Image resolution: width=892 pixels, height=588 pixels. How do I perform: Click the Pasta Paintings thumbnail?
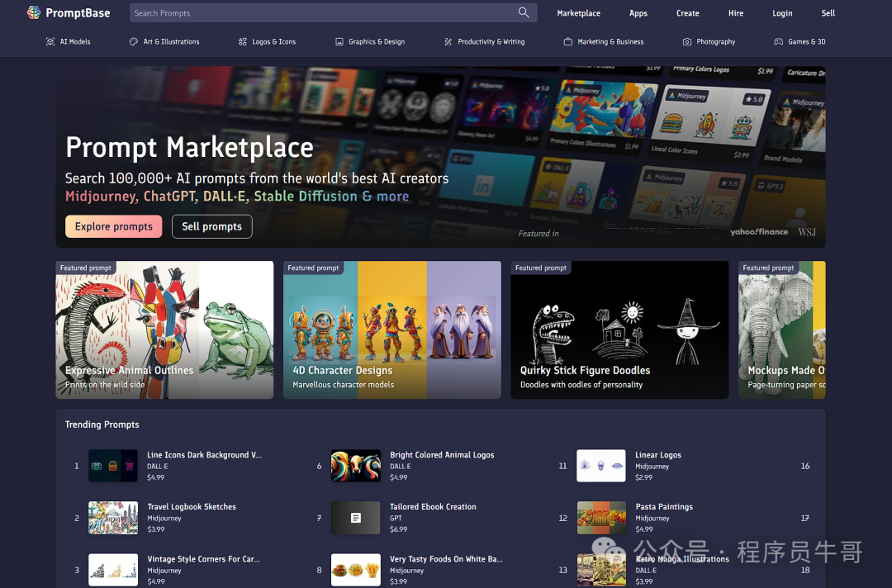[601, 518]
